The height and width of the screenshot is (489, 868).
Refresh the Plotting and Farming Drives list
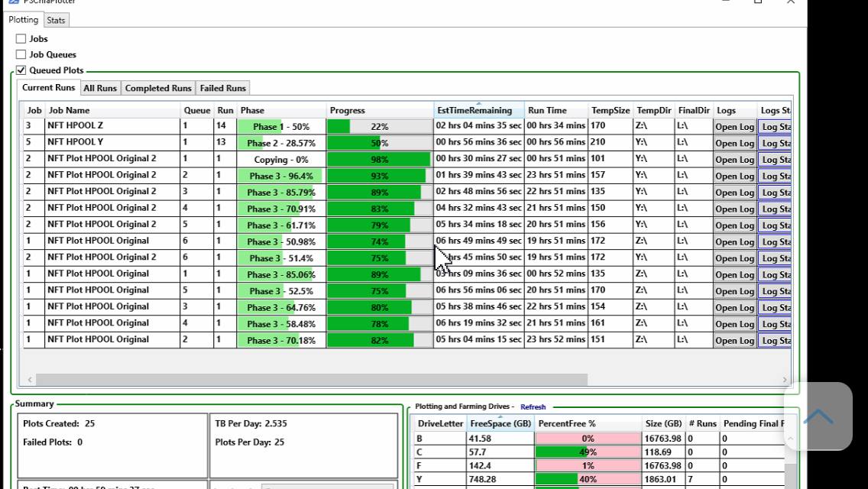pos(533,407)
